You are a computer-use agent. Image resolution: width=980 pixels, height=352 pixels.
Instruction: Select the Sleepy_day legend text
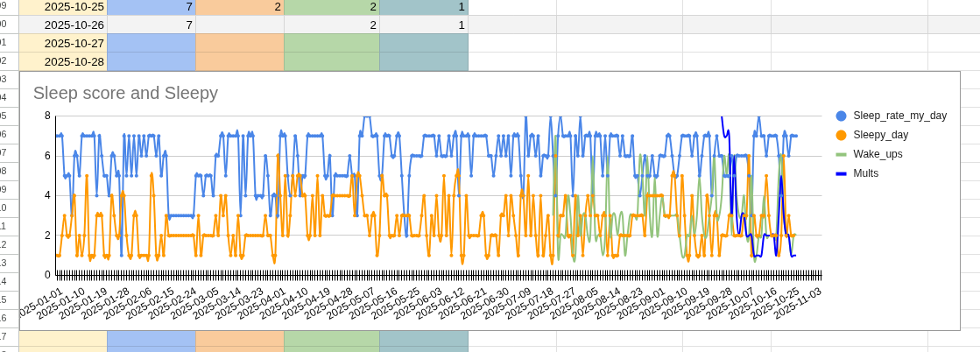click(880, 135)
